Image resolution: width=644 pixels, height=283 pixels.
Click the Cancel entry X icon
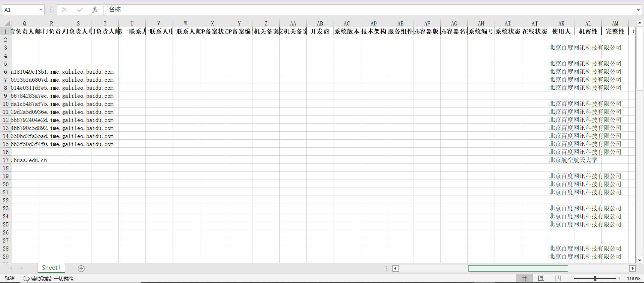65,10
